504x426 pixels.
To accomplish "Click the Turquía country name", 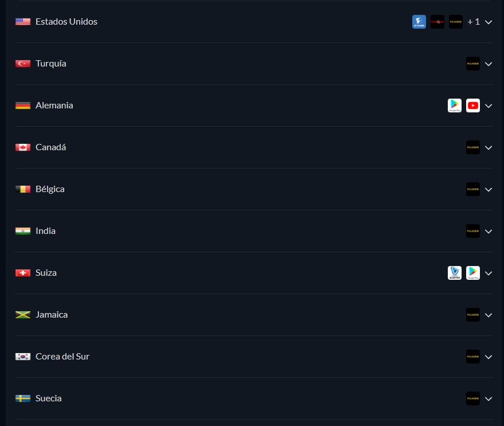I will [50, 64].
